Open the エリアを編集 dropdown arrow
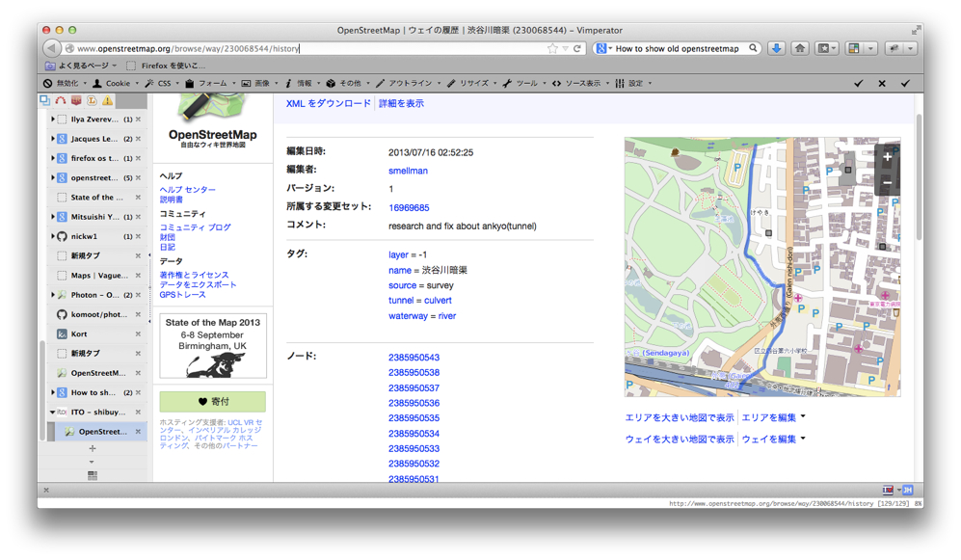961x560 pixels. click(x=803, y=416)
